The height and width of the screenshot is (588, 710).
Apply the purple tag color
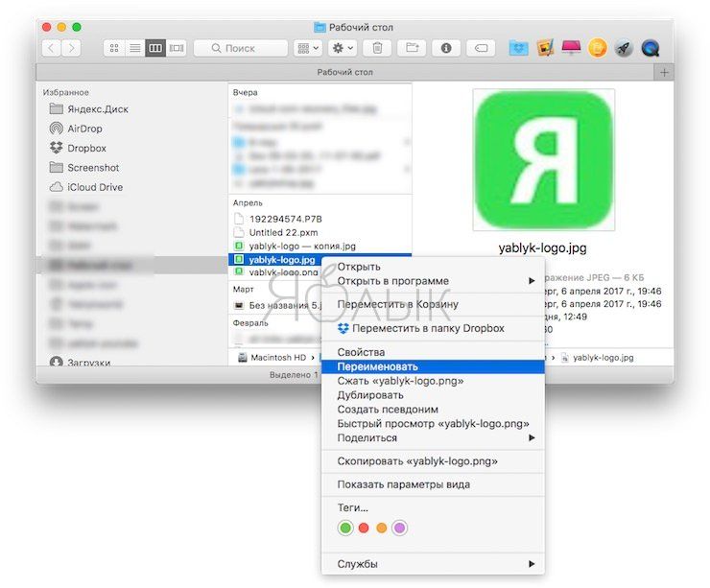coord(399,528)
